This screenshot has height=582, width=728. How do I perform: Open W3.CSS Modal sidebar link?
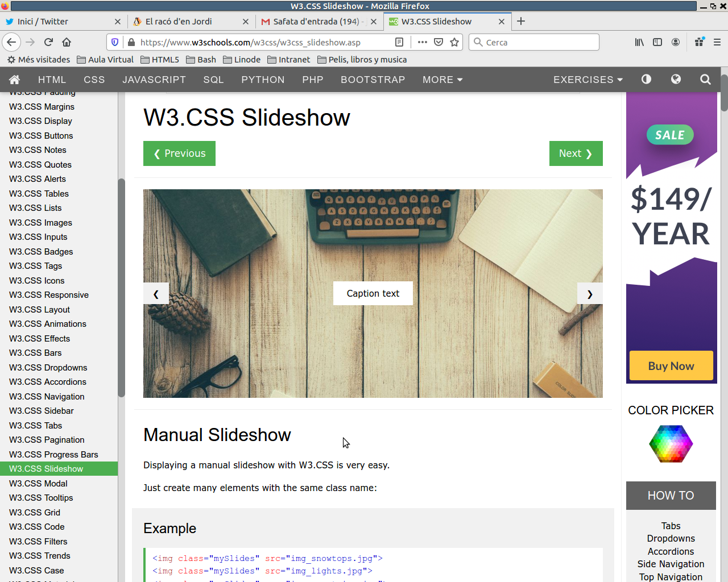click(38, 483)
